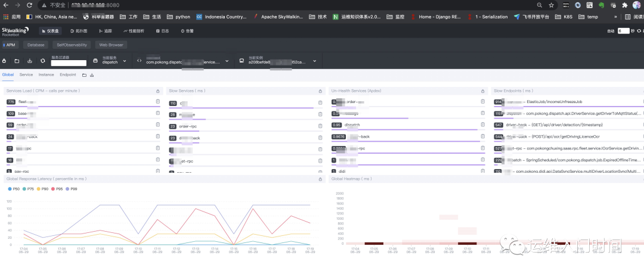
Task: Click the 服务过滤器 service filter input
Action: pyautogui.click(x=69, y=63)
